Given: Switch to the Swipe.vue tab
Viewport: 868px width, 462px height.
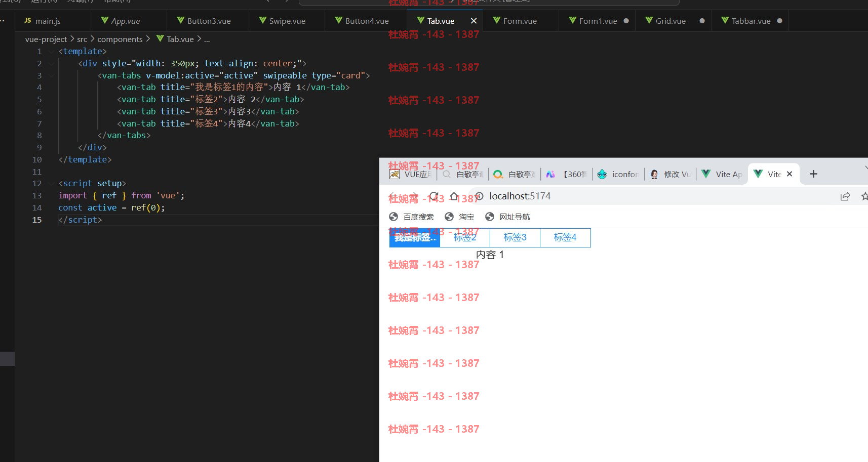Looking at the screenshot, I should pos(287,21).
